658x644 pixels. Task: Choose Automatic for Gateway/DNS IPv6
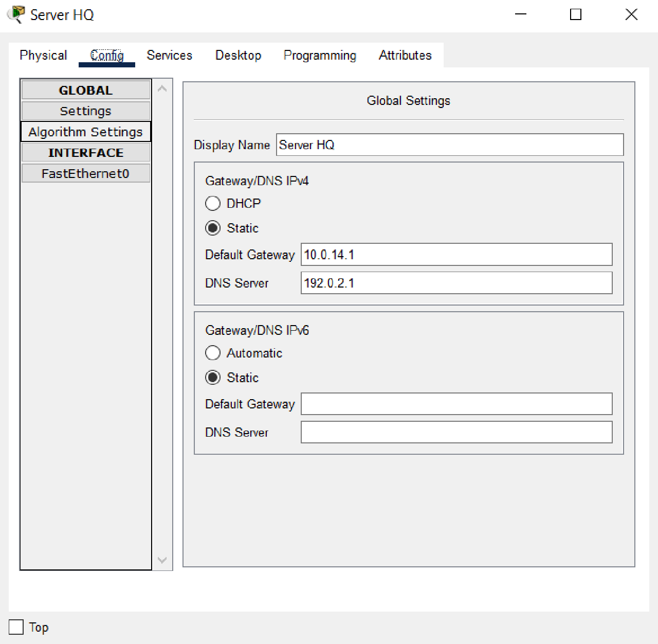click(213, 353)
